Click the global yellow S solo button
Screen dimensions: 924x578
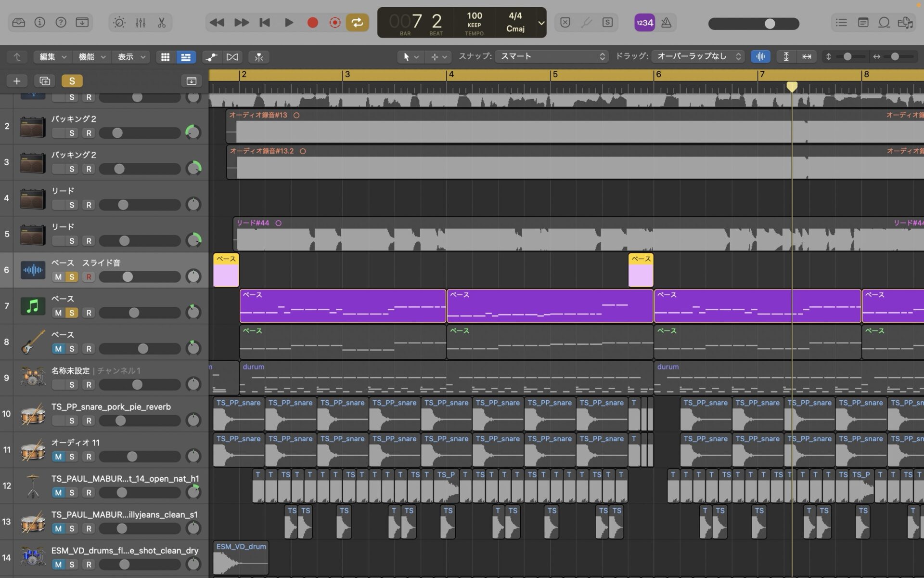(x=72, y=81)
